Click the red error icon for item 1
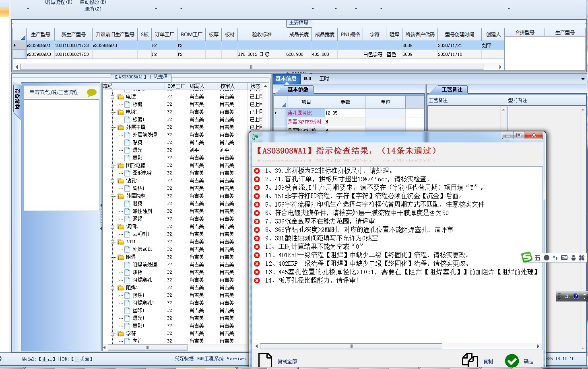This screenshot has width=588, height=369. [x=257, y=170]
